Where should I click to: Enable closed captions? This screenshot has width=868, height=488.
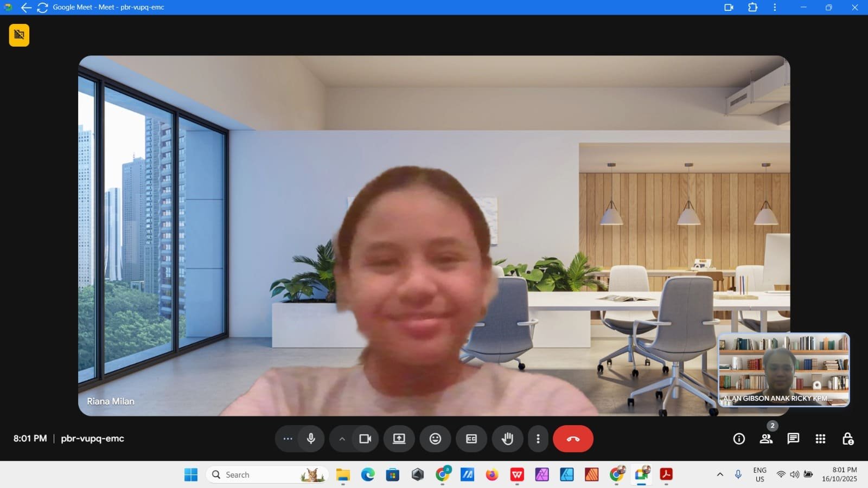pos(471,439)
